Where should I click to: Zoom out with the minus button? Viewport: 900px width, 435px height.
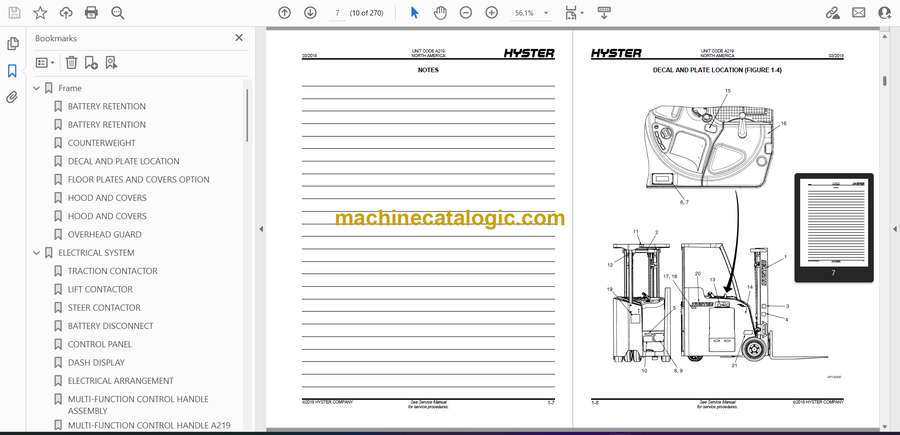(x=465, y=13)
